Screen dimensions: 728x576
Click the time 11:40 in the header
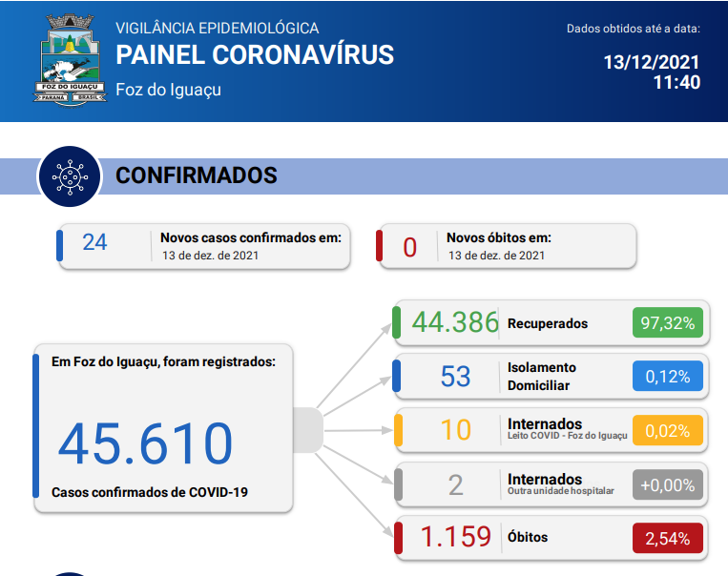coord(676,83)
